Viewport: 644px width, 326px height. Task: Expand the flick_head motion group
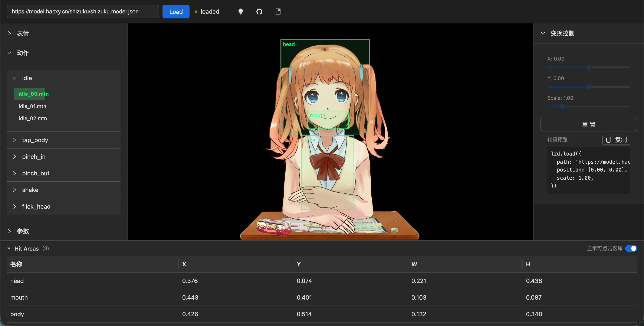(x=36, y=206)
